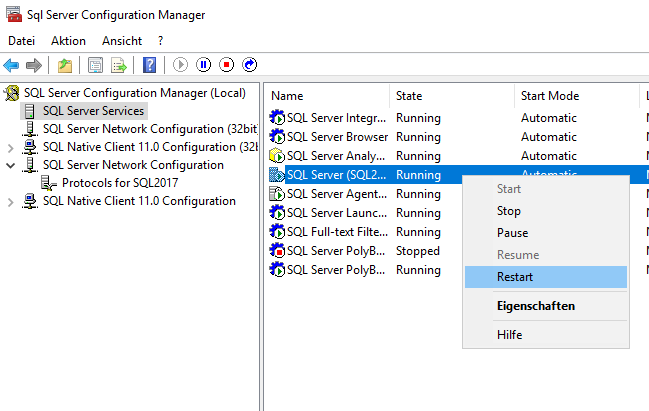Click the SQL Server Network Configuration (32bit) icon
This screenshot has height=411, width=649.
click(30, 129)
